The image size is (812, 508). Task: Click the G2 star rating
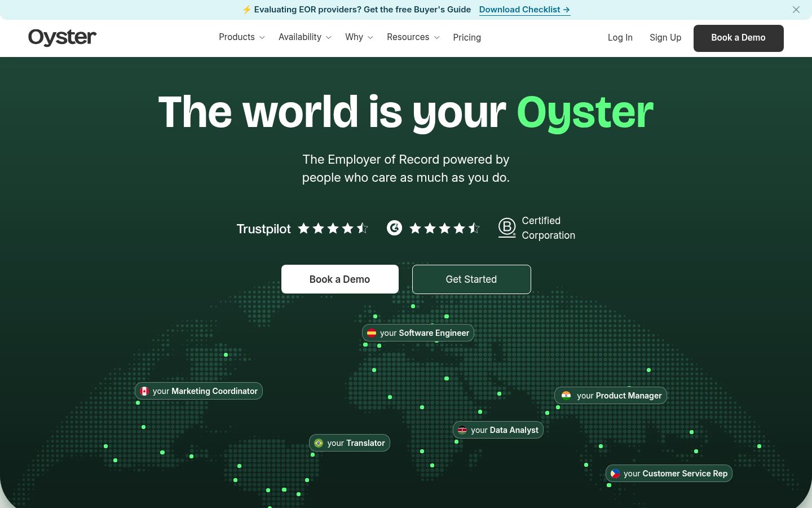pyautogui.click(x=445, y=228)
